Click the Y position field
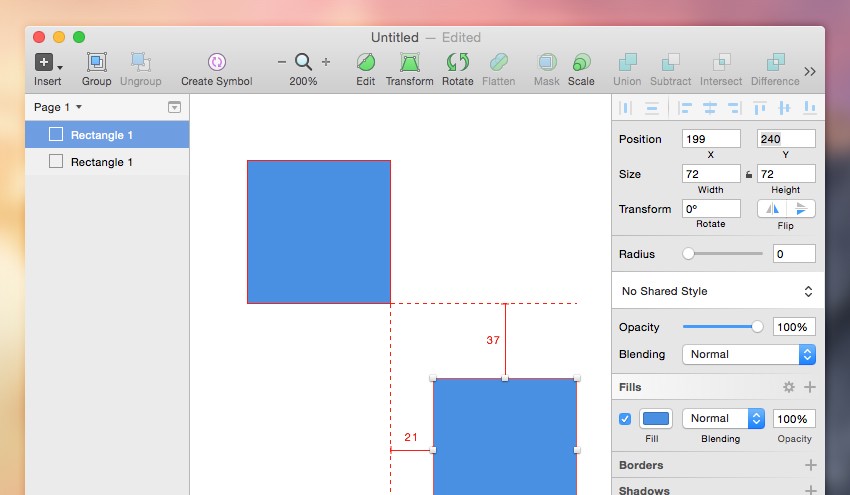Image resolution: width=850 pixels, height=495 pixels. pyautogui.click(x=786, y=139)
